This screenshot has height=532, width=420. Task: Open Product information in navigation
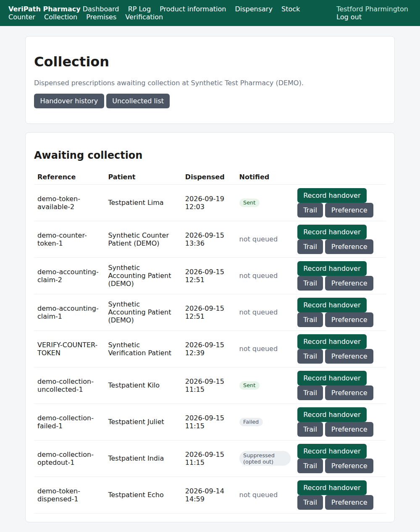pos(193,9)
